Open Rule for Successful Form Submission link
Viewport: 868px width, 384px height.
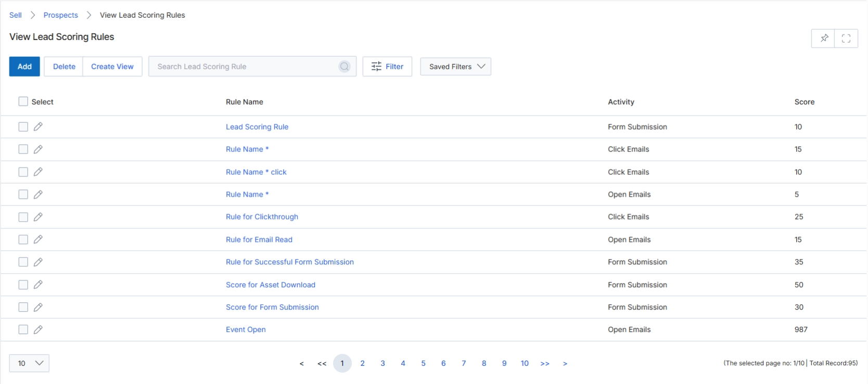click(x=290, y=262)
